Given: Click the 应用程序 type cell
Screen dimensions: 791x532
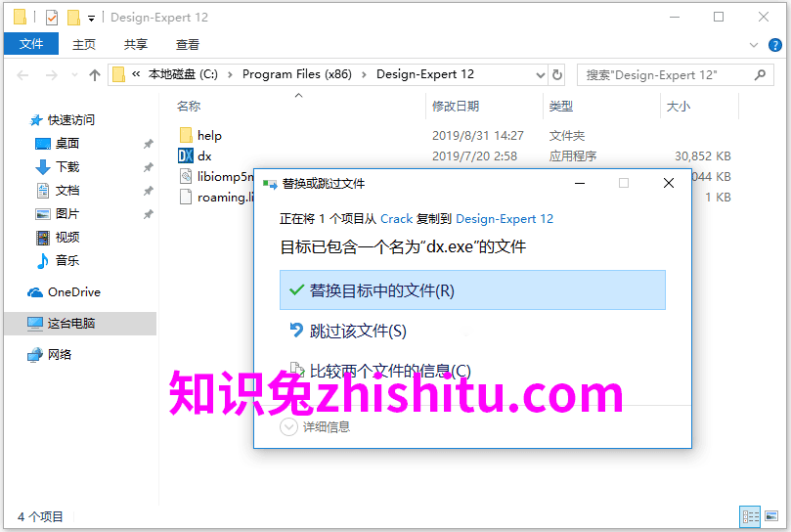Looking at the screenshot, I should point(573,155).
